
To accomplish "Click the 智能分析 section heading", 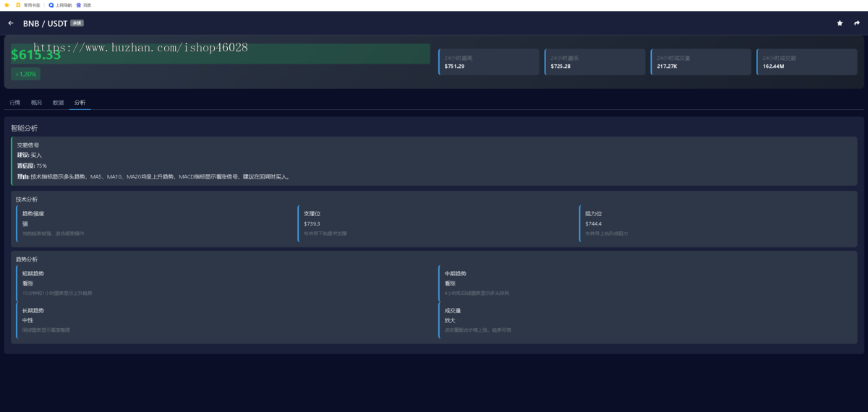I will tap(24, 128).
